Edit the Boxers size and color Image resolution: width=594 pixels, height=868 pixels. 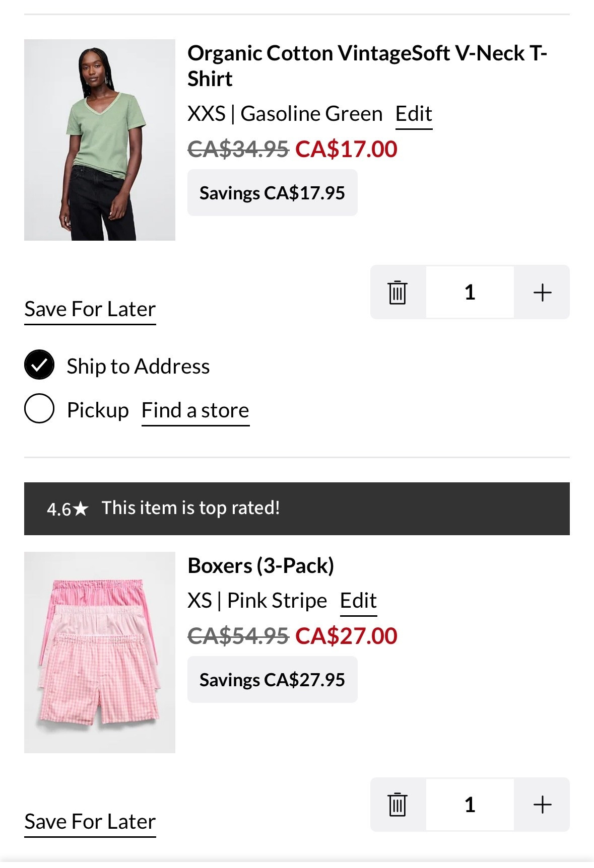pyautogui.click(x=358, y=600)
